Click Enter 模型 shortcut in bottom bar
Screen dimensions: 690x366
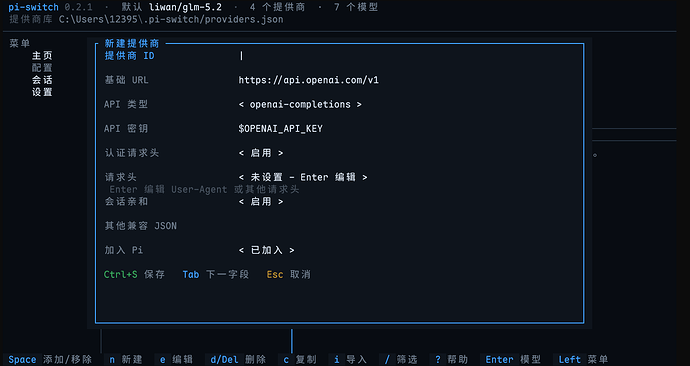[x=513, y=359]
